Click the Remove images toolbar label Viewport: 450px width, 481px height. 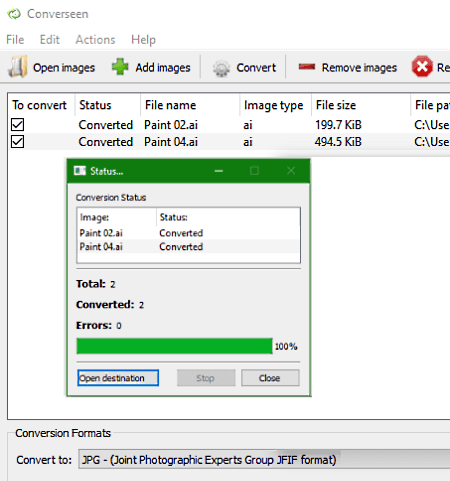coord(359,68)
